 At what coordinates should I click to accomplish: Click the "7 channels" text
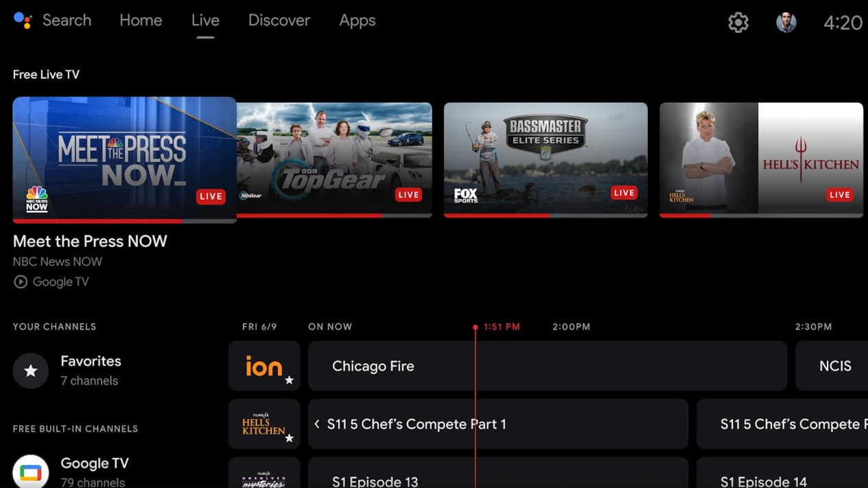pos(89,381)
